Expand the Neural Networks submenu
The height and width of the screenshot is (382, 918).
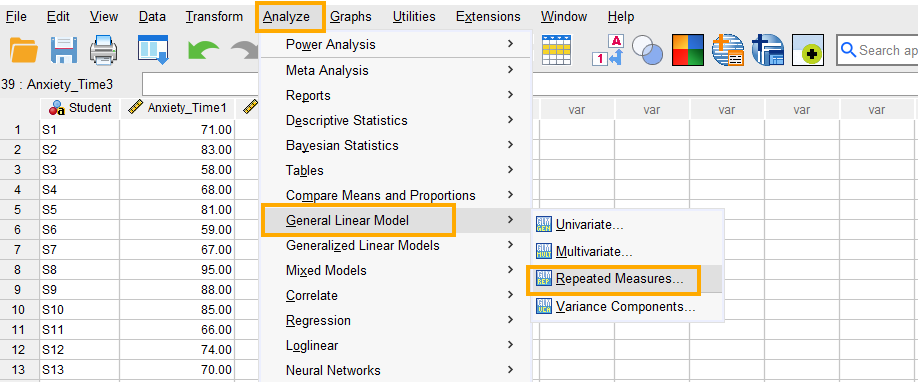[395, 370]
